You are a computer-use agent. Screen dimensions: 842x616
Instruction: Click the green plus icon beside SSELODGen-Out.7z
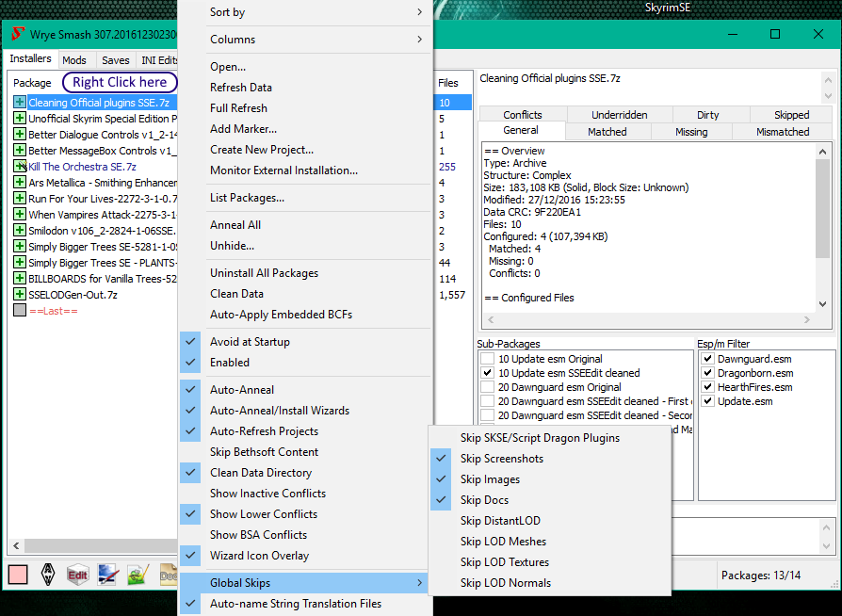(x=19, y=295)
